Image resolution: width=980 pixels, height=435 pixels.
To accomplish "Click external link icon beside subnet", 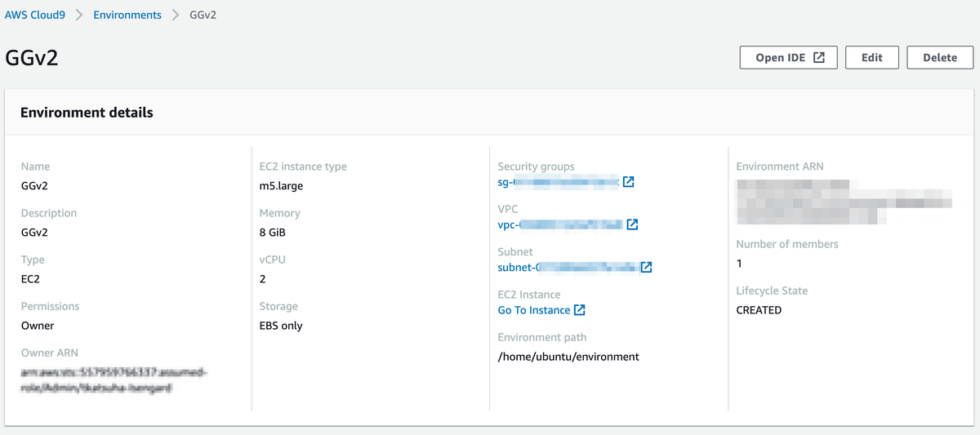I will click(x=646, y=267).
